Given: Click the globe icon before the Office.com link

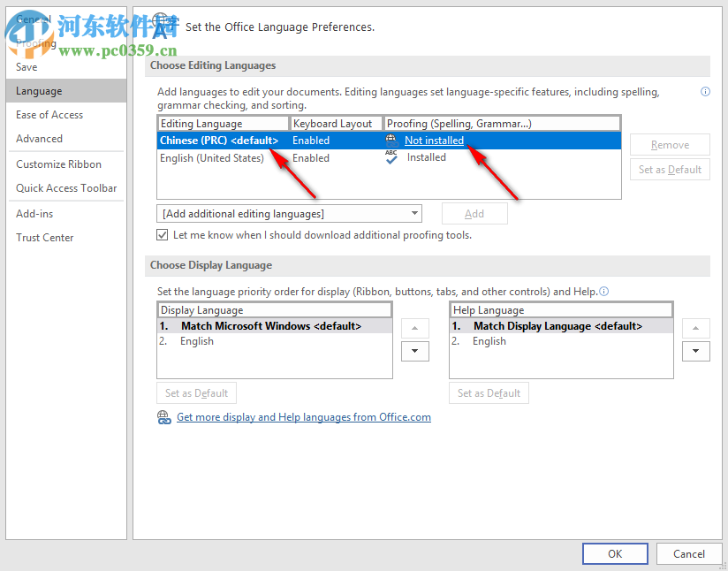Looking at the screenshot, I should tap(164, 416).
